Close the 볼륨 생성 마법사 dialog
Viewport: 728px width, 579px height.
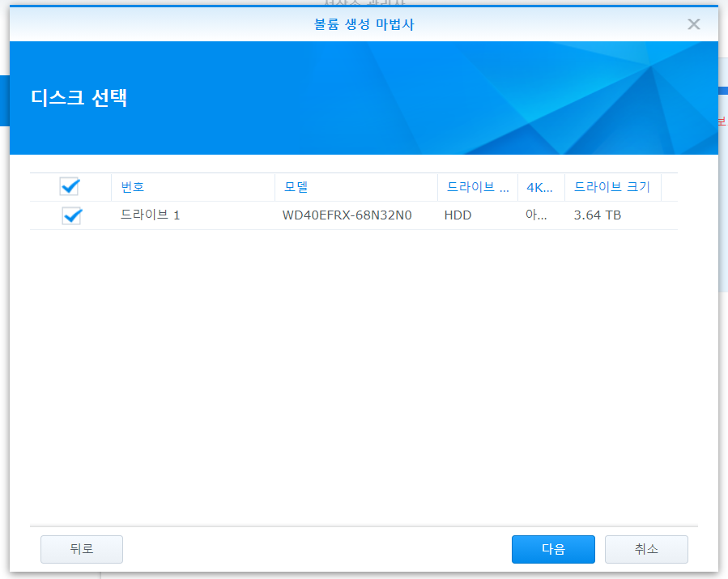[694, 24]
